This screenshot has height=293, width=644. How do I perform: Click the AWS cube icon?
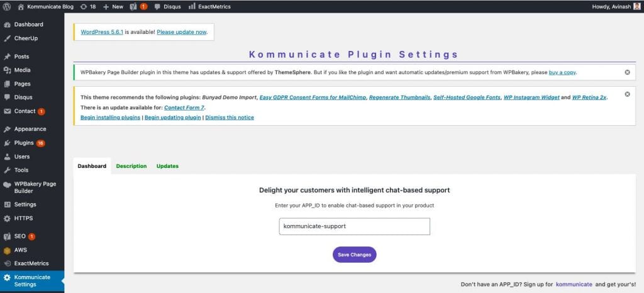[7, 250]
